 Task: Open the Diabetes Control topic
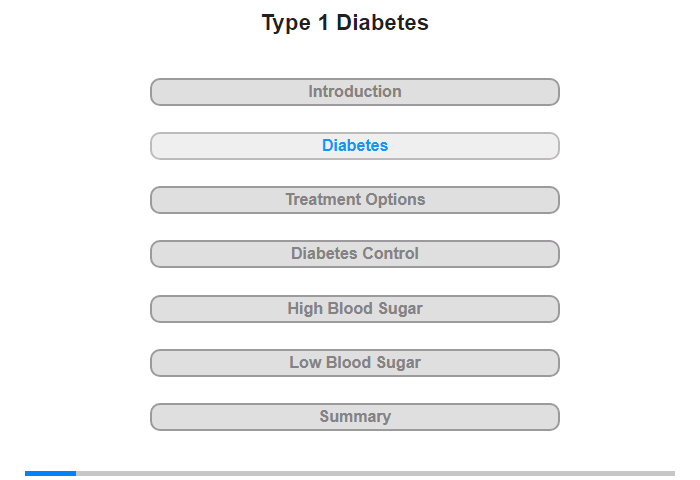point(354,254)
